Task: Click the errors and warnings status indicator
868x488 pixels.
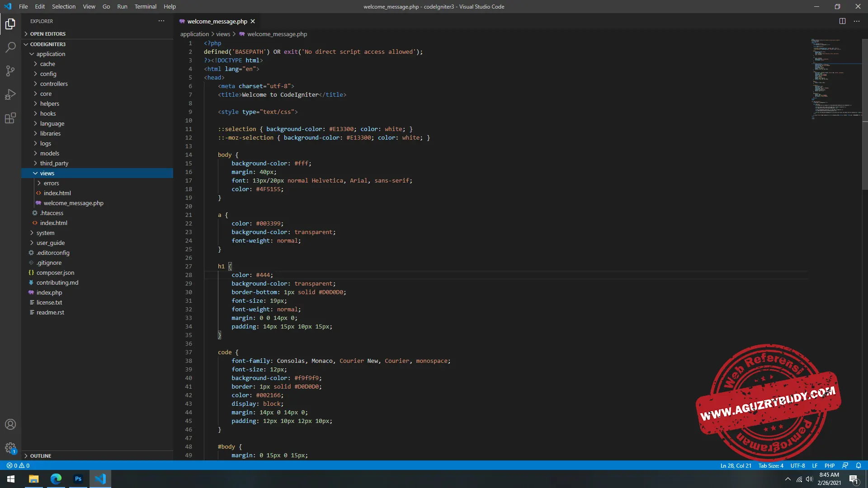Action: (18, 465)
